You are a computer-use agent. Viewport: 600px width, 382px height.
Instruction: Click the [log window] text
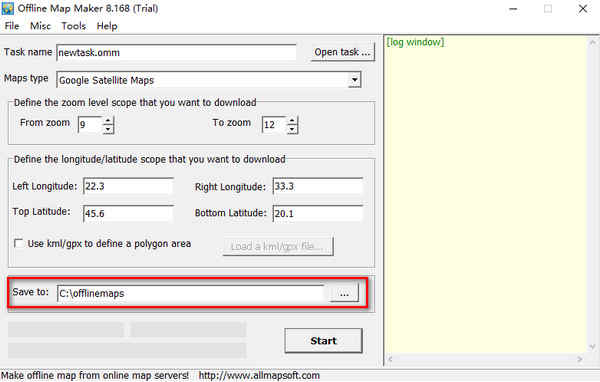click(x=415, y=42)
